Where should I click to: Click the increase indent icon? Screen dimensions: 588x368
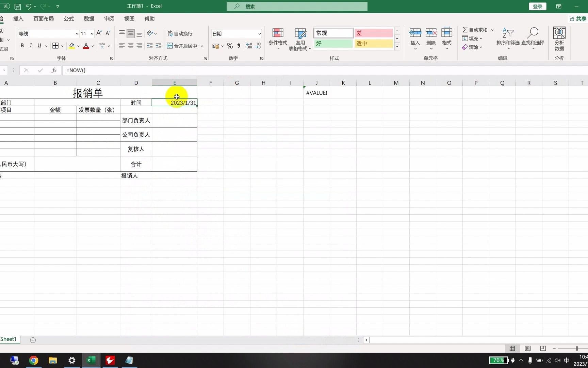(159, 46)
